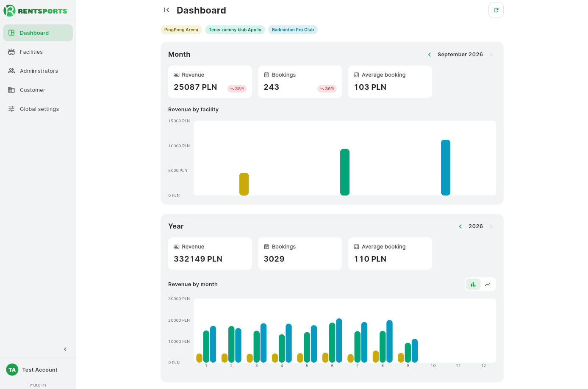Screen dimensions: 588x389
Task: Collapse the page header panel arrow
Action: [166, 10]
